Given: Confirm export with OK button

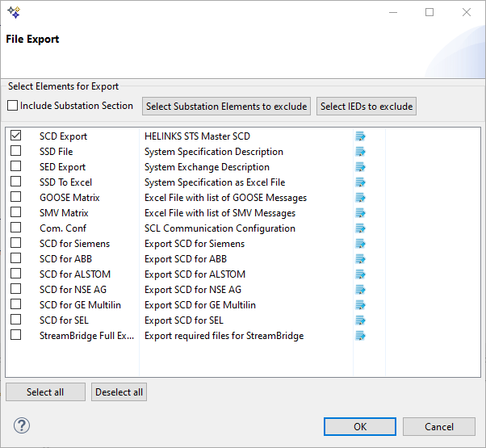Looking at the screenshot, I should [x=360, y=426].
